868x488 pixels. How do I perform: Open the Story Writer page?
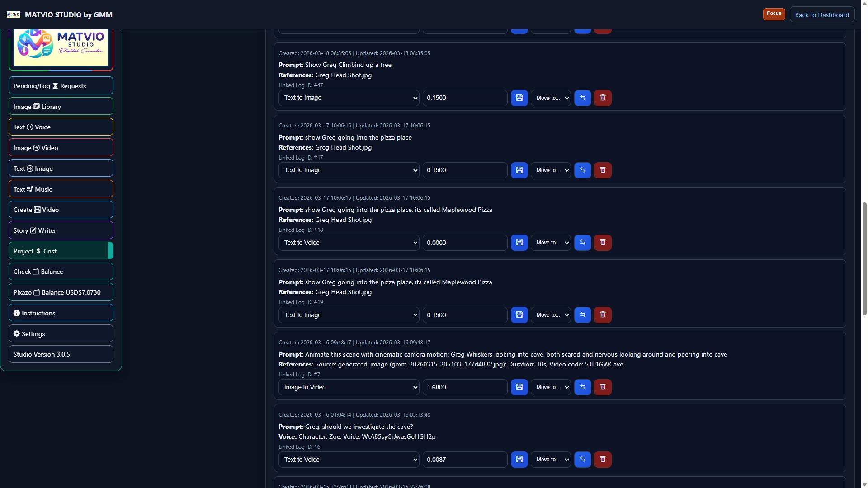click(61, 230)
